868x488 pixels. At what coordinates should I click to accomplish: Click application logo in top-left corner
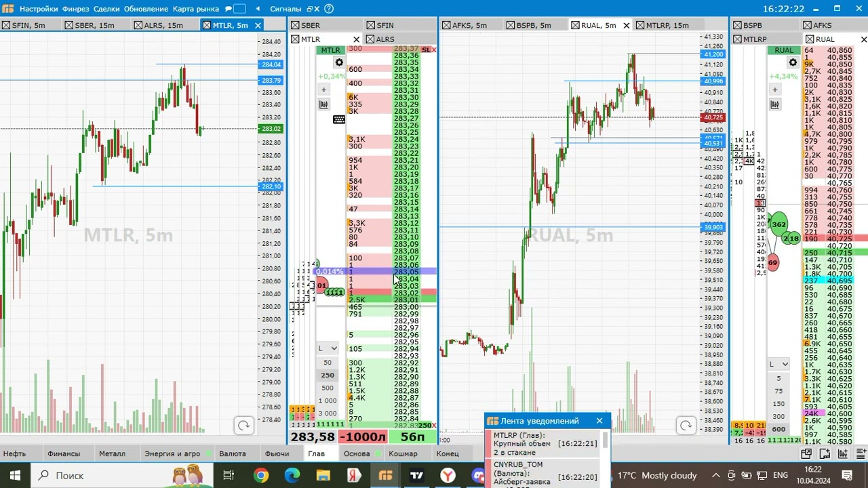(7, 9)
